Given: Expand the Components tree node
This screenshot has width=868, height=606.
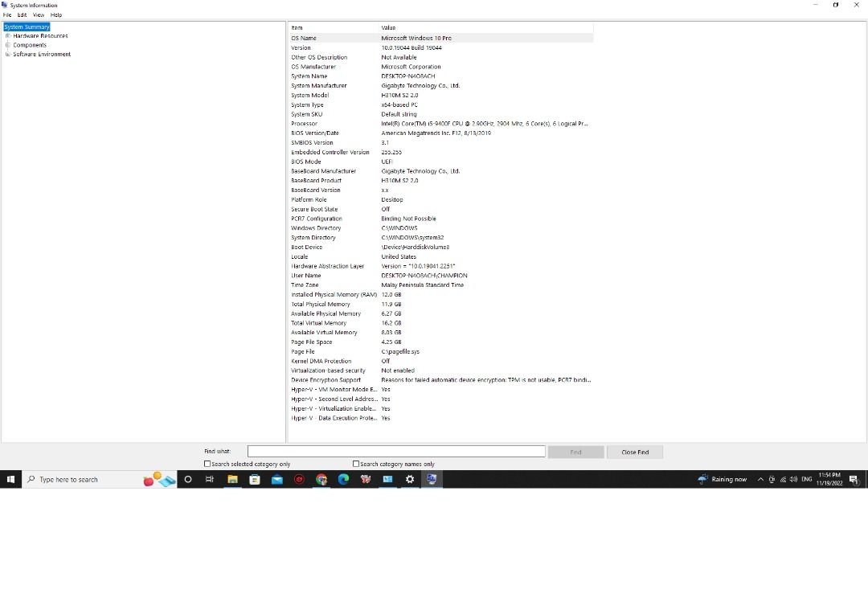Looking at the screenshot, I should point(8,45).
